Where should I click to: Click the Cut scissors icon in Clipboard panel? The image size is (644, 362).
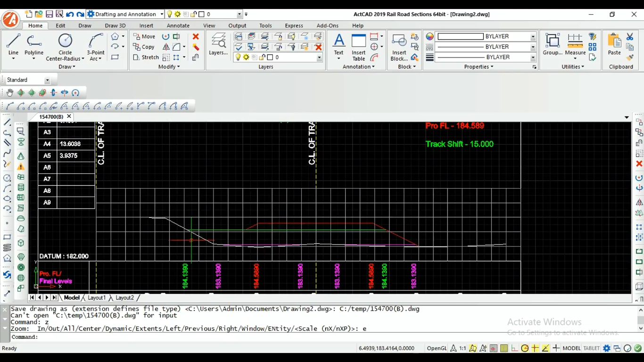pos(630,36)
